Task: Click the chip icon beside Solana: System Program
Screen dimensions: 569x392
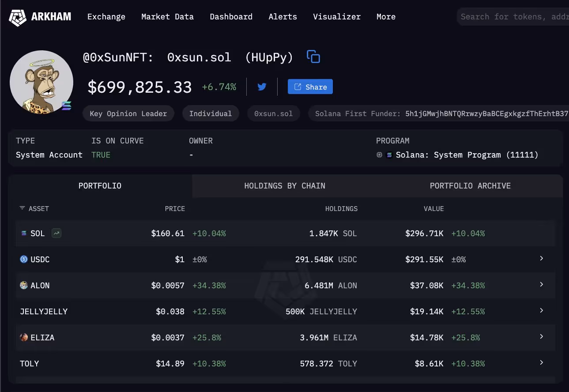Action: coord(379,155)
